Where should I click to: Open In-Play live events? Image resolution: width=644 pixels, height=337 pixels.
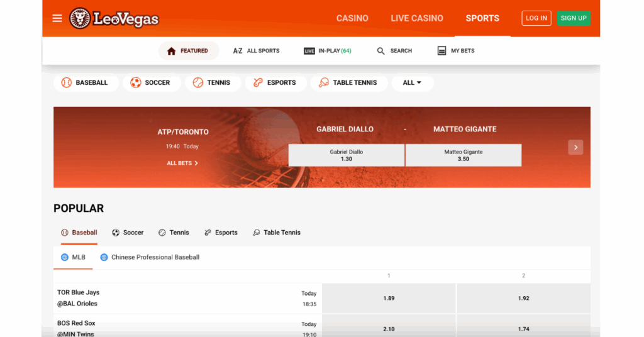[x=327, y=51]
